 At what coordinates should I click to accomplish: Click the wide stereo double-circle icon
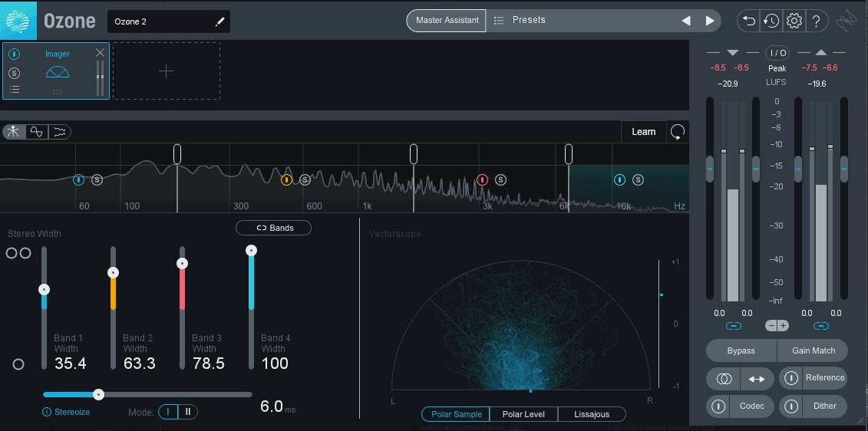[18, 253]
